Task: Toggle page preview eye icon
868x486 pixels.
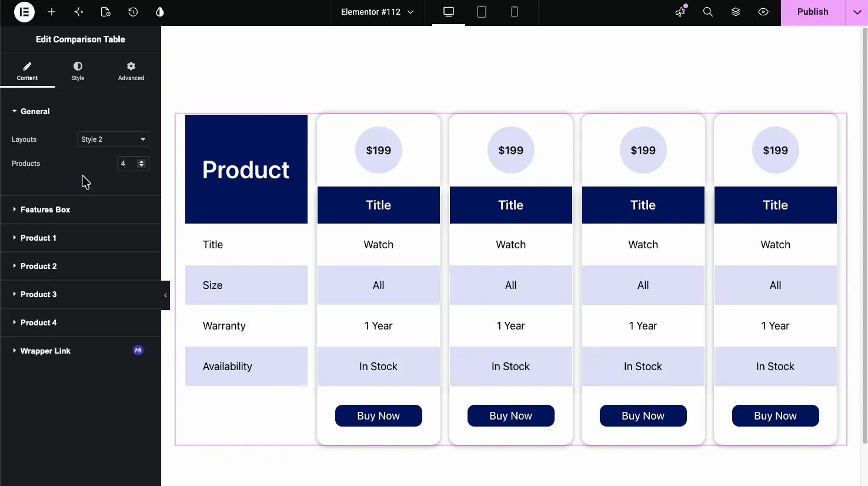Action: click(x=763, y=12)
